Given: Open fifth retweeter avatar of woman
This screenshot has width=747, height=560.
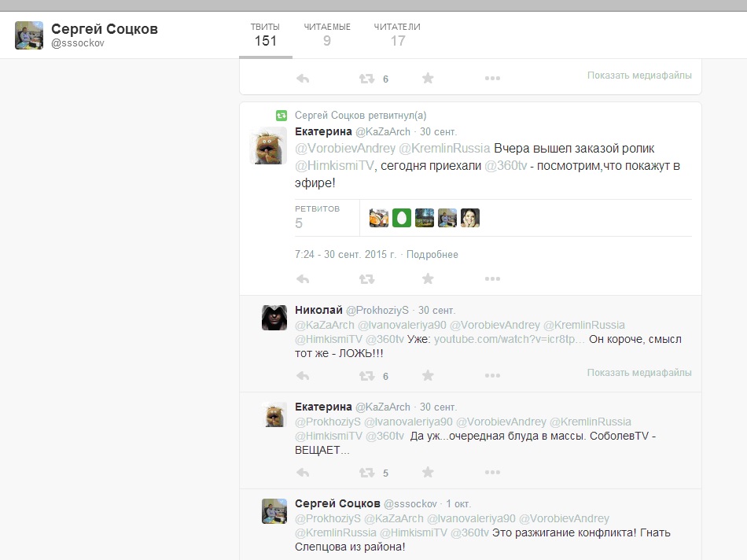Looking at the screenshot, I should coord(470,218).
